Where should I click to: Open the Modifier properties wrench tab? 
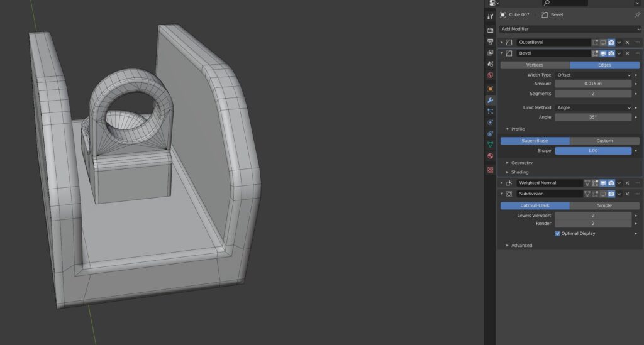(490, 100)
